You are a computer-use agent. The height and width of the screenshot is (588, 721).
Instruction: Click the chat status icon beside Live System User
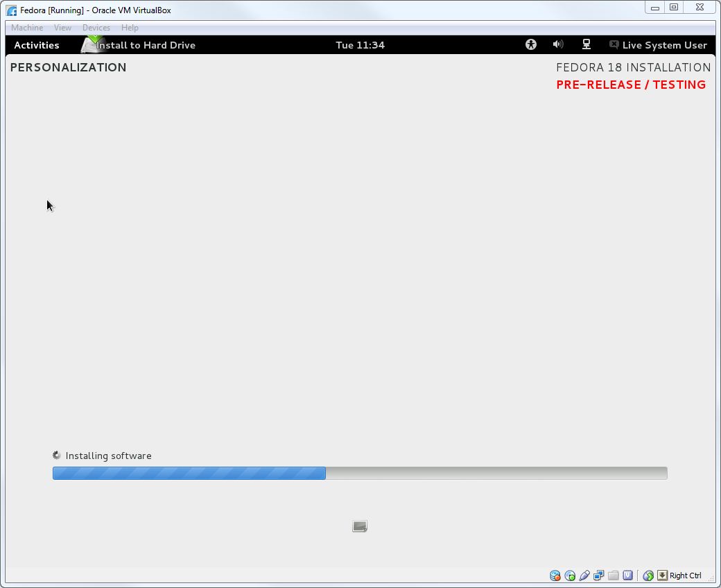(614, 44)
